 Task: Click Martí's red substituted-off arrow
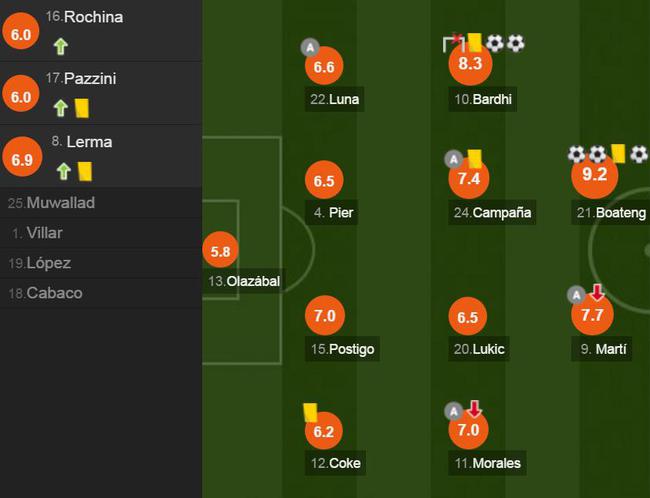597,292
